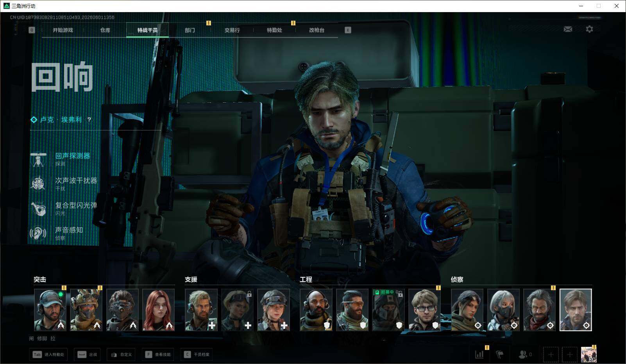Image resolution: width=626 pixels, height=364 pixels.
Task: Select the highlighted 回响 operator portrait
Action: [576, 310]
